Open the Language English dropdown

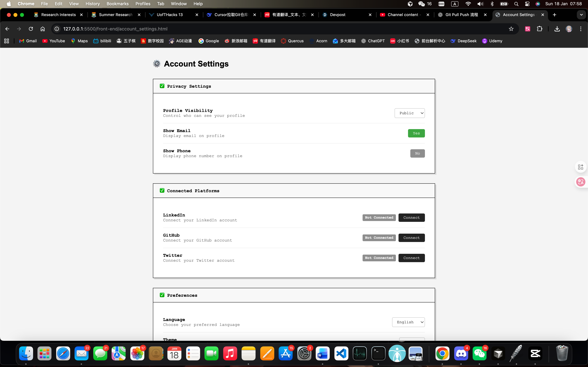click(x=408, y=322)
